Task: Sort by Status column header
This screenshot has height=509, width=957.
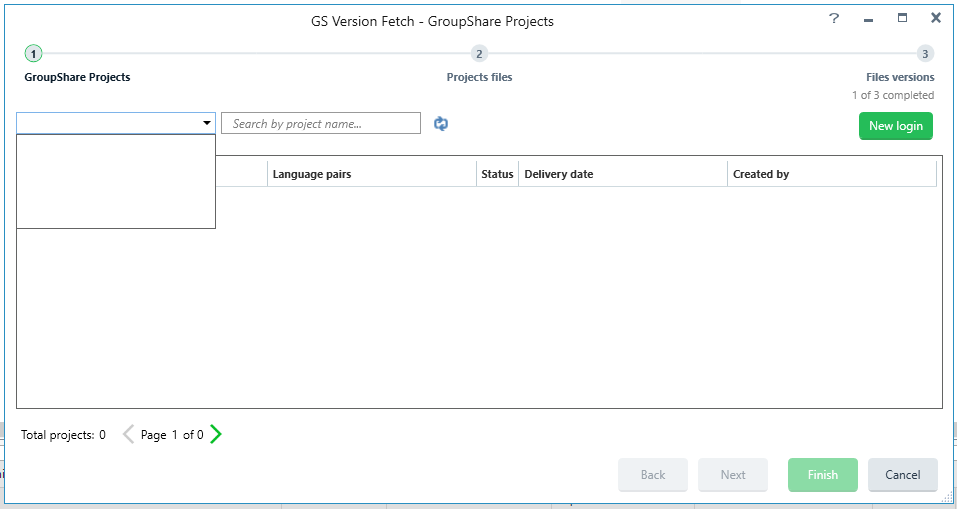Action: pyautogui.click(x=497, y=174)
